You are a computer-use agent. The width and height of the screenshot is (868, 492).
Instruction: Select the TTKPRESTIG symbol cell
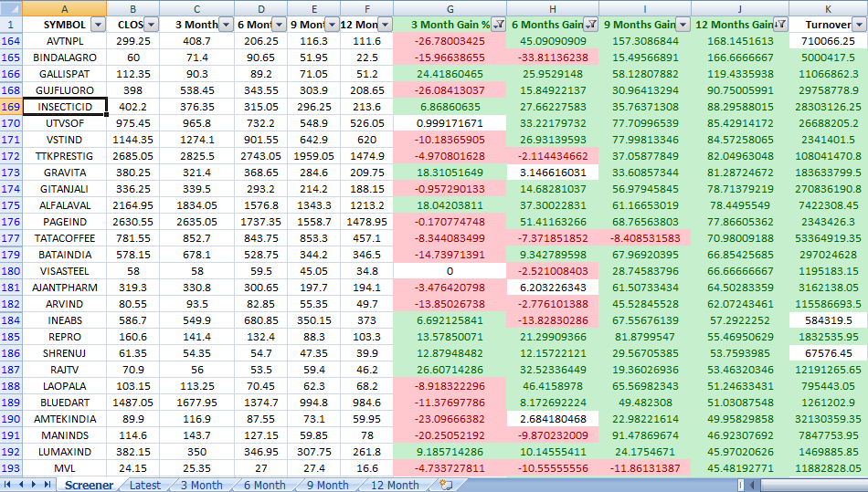(64, 156)
